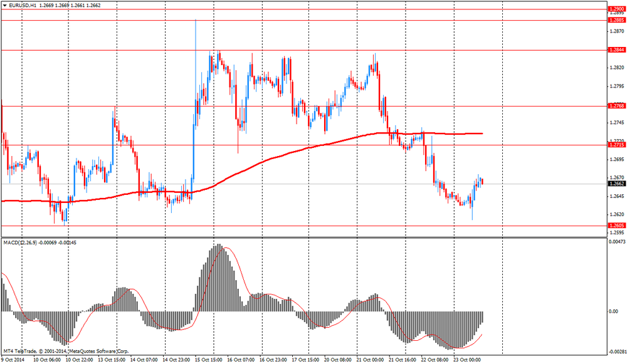
Task: Click the 17 Oct 15:00 time label
Action: pyautogui.click(x=306, y=360)
